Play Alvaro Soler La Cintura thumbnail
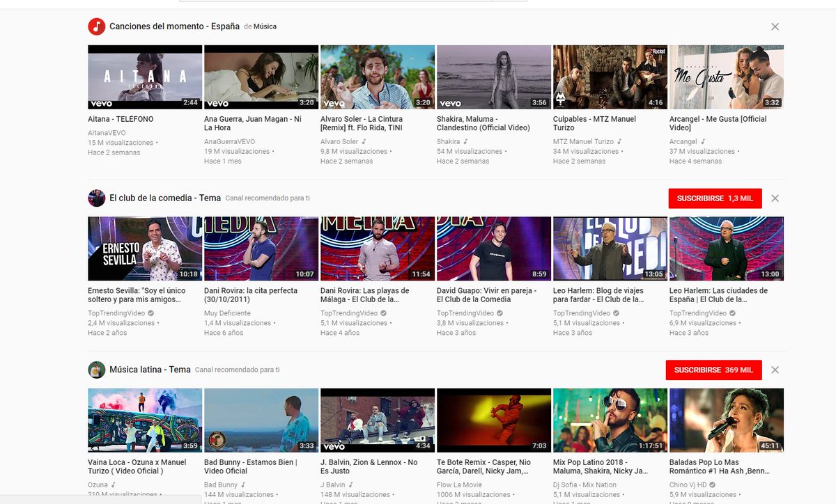 tap(378, 77)
